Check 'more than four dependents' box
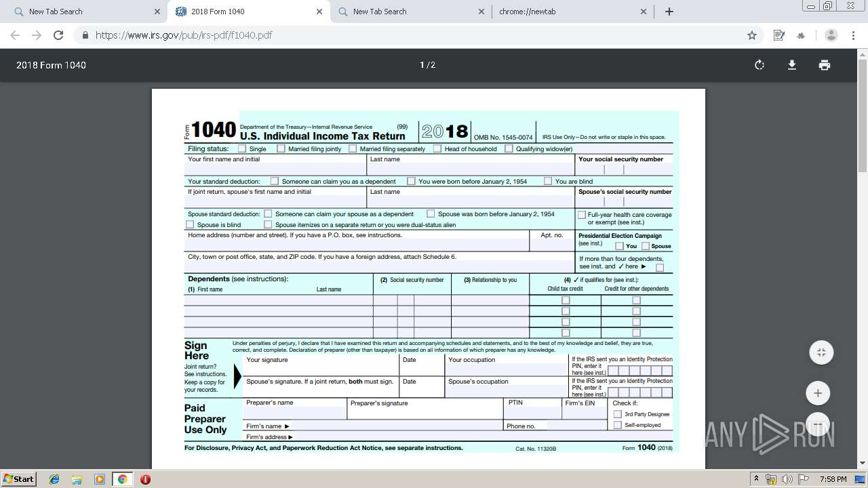Screen dimensions: 868x488 660,267
